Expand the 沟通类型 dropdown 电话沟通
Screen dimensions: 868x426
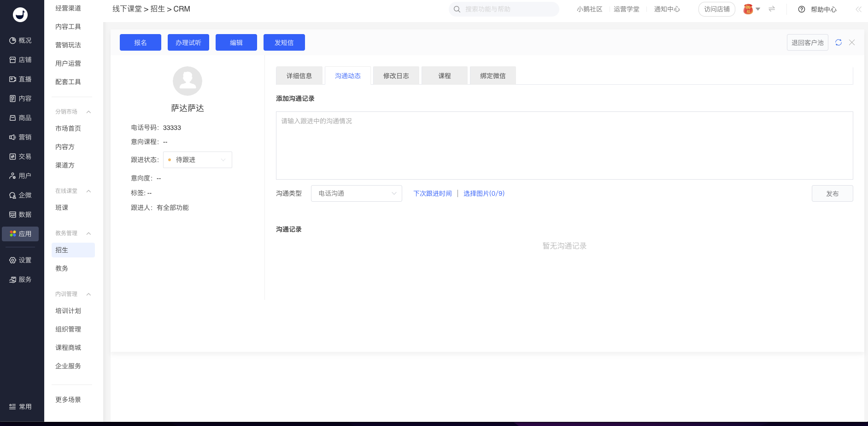click(356, 193)
